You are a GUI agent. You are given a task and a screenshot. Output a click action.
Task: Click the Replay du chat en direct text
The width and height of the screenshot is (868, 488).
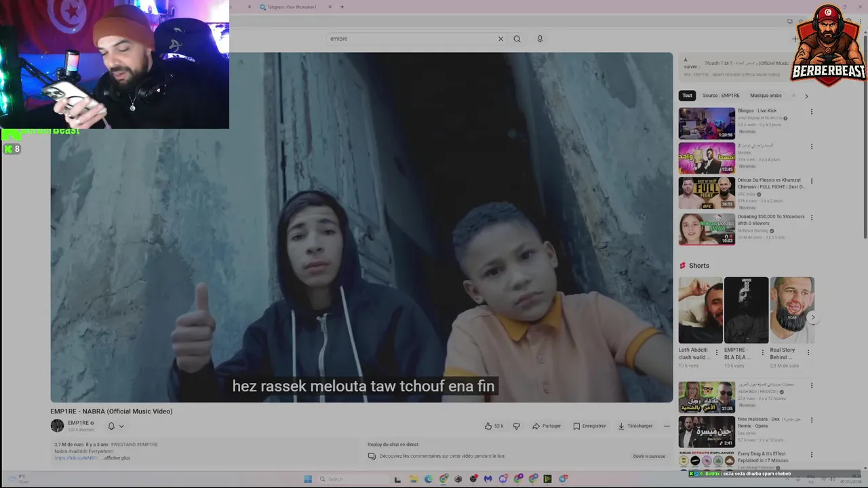click(x=393, y=445)
